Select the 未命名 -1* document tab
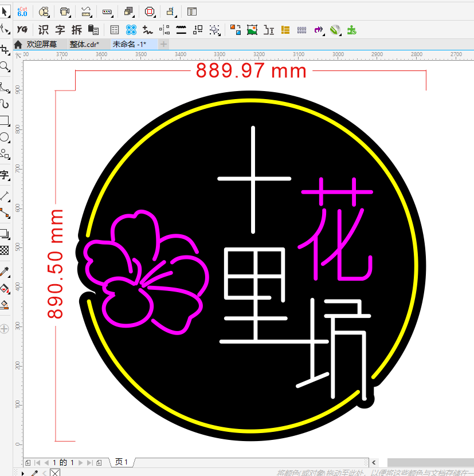Image resolution: width=474 pixels, height=476 pixels. [130, 44]
